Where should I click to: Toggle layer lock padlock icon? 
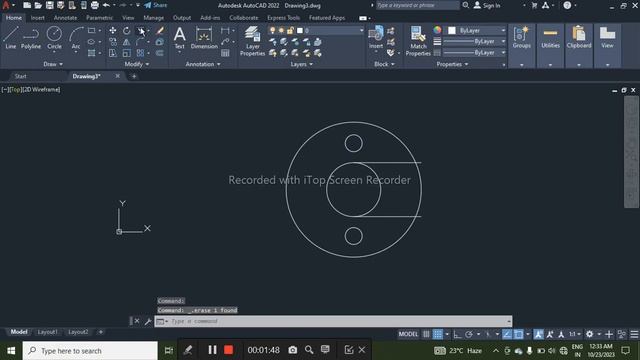tap(290, 31)
